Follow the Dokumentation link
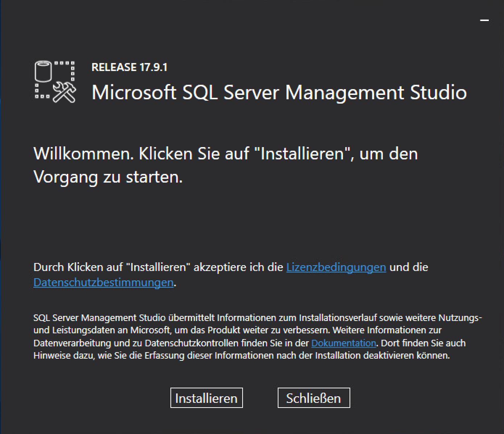 pos(343,343)
